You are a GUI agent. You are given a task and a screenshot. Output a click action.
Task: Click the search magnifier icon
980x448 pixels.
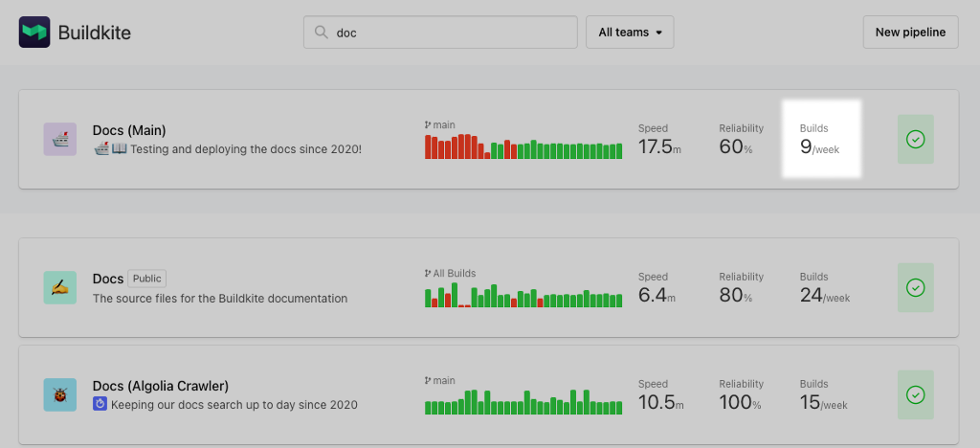tap(322, 32)
